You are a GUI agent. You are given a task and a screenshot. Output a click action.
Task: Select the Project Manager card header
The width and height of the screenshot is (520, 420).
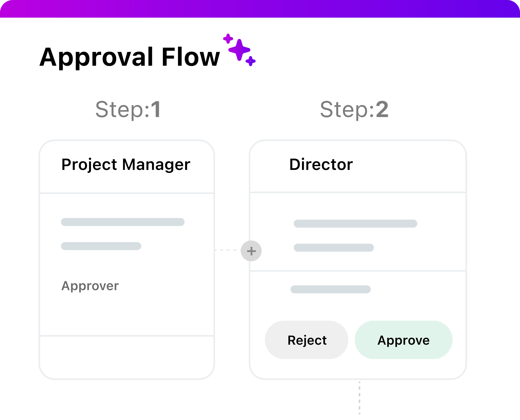coord(126,165)
